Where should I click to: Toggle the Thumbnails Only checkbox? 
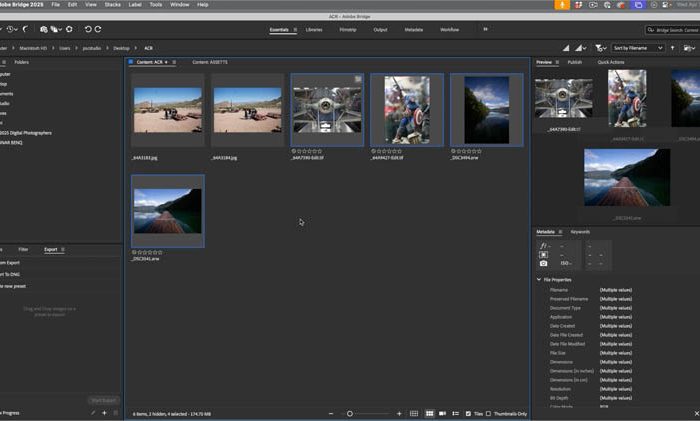click(x=488, y=414)
